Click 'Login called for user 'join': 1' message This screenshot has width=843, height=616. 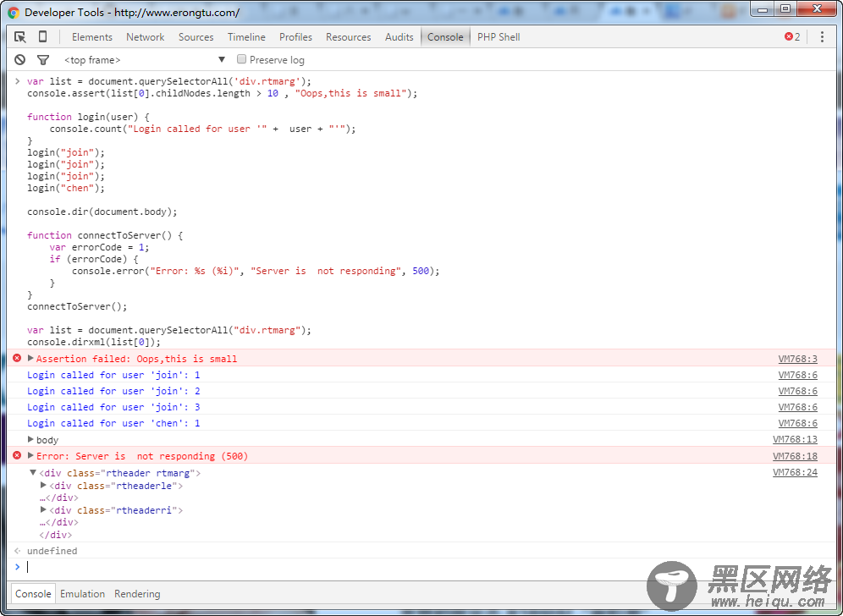click(x=113, y=375)
